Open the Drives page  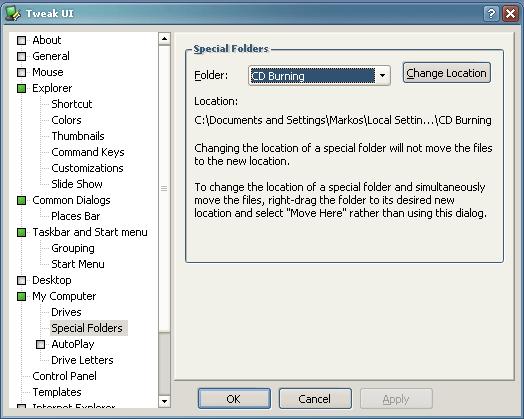coord(66,312)
